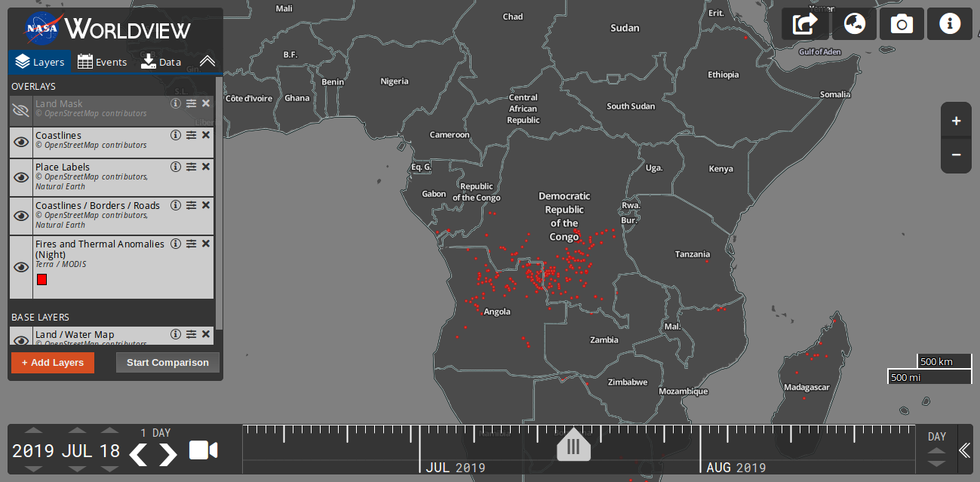Hide the Coastlines layer

[x=21, y=142]
